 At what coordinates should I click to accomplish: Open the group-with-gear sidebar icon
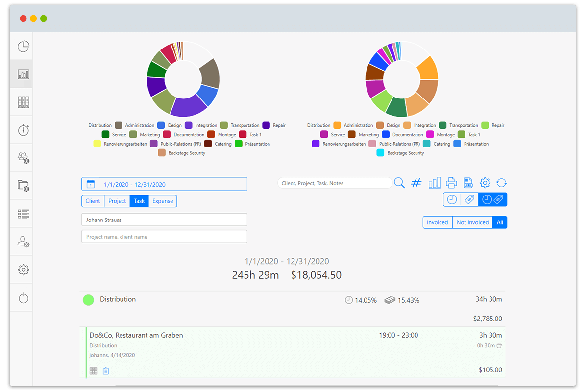[24, 158]
